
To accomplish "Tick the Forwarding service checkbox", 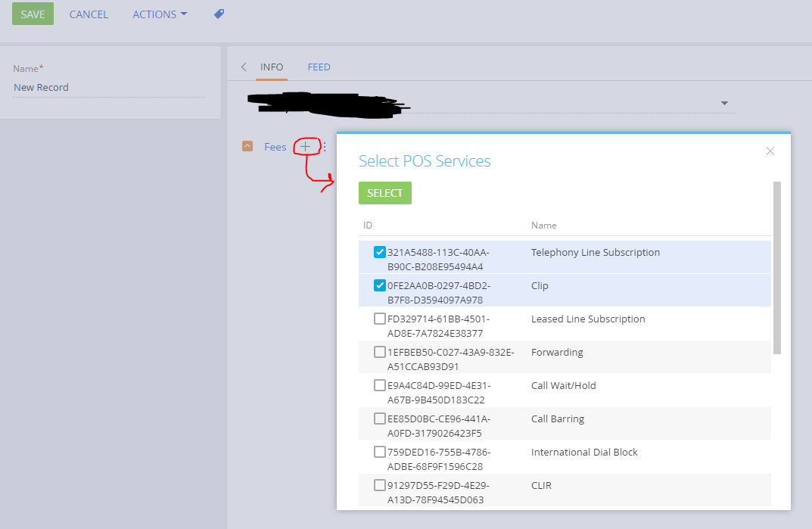I will pos(380,352).
